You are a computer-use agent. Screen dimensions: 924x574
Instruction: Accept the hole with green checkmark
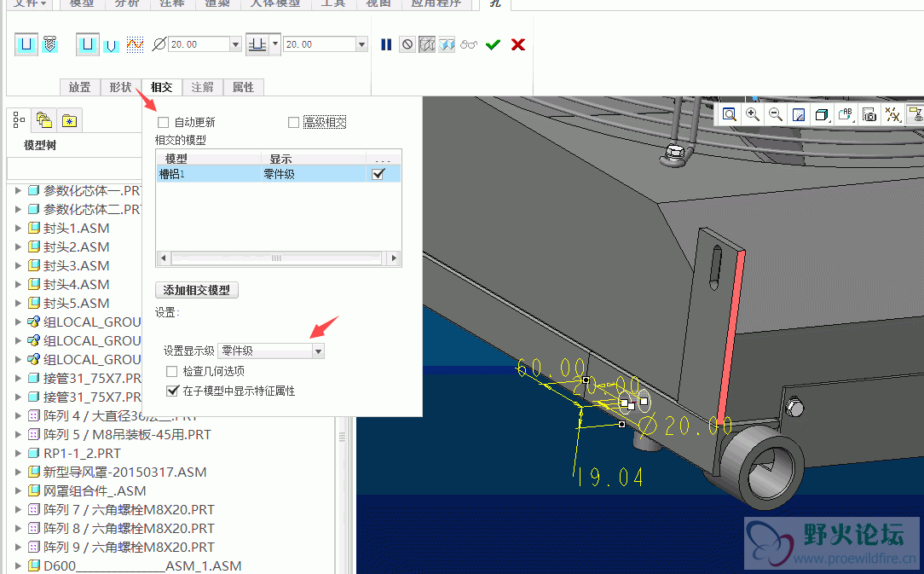point(493,44)
